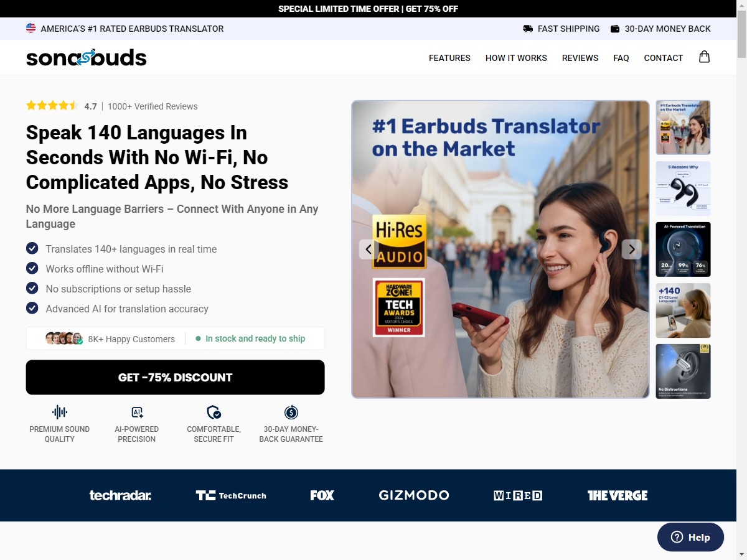
Task: Show previous image in product carousel
Action: pyautogui.click(x=369, y=250)
